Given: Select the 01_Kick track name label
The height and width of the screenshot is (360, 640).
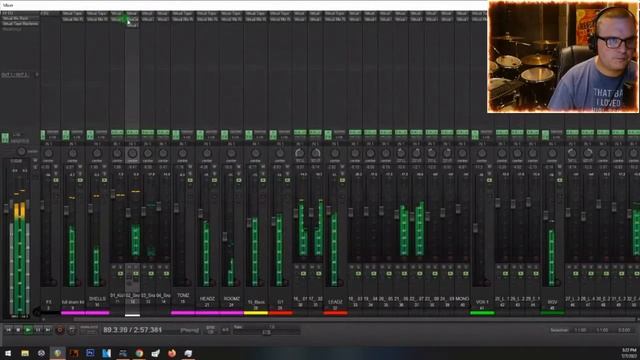Looking at the screenshot, I should pyautogui.click(x=117, y=295).
